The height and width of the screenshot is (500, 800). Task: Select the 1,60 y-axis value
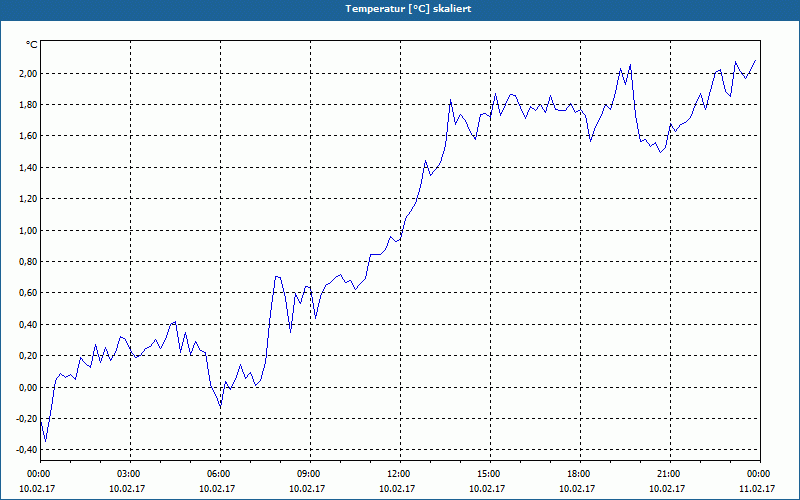pos(28,136)
